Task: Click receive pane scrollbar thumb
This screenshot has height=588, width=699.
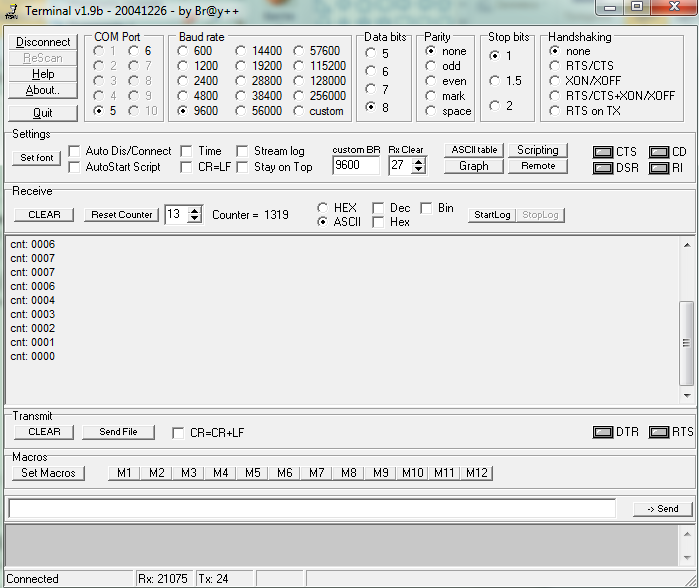Action: [x=687, y=343]
